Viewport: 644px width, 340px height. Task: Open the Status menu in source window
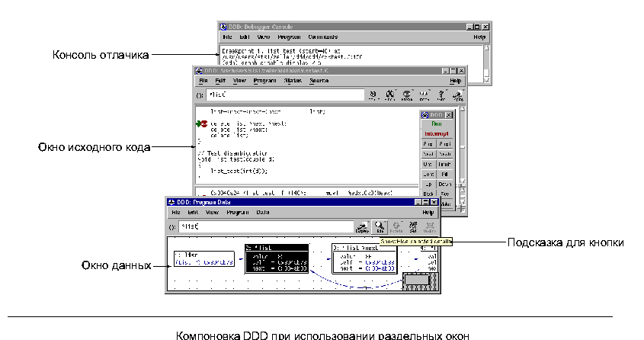coord(293,80)
